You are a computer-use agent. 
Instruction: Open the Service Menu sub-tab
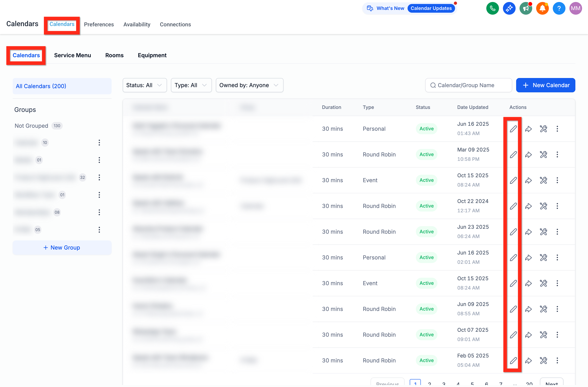pos(73,55)
